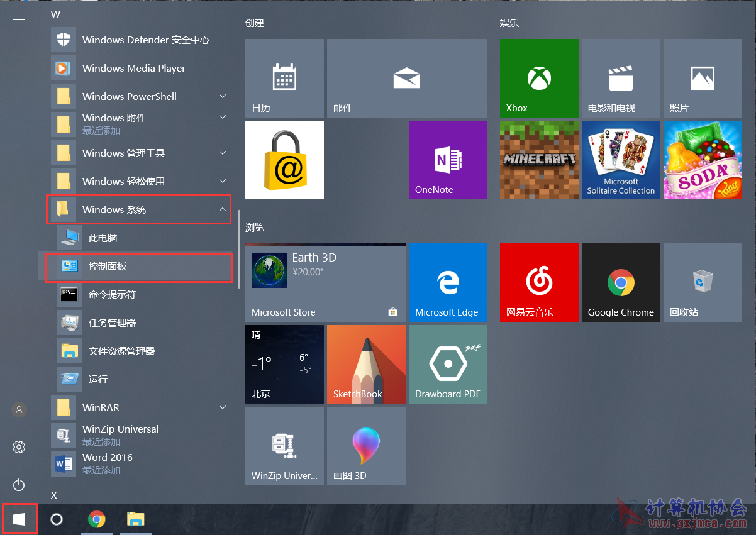Open Microsoft Solitaire Collection tile
Screen dimensions: 756x535
[621, 160]
